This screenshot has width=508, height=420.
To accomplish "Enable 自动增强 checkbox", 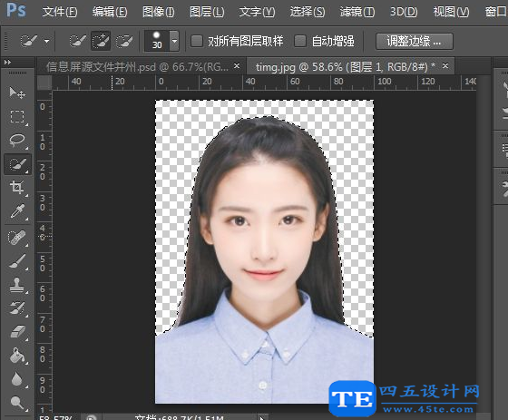I will click(300, 41).
